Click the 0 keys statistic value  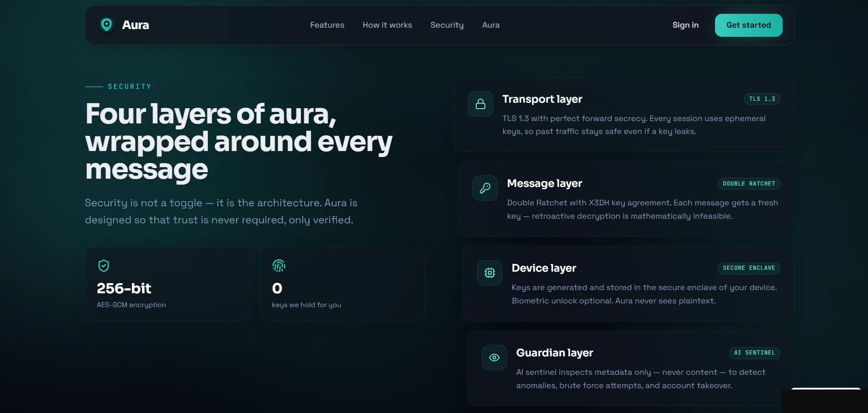277,288
